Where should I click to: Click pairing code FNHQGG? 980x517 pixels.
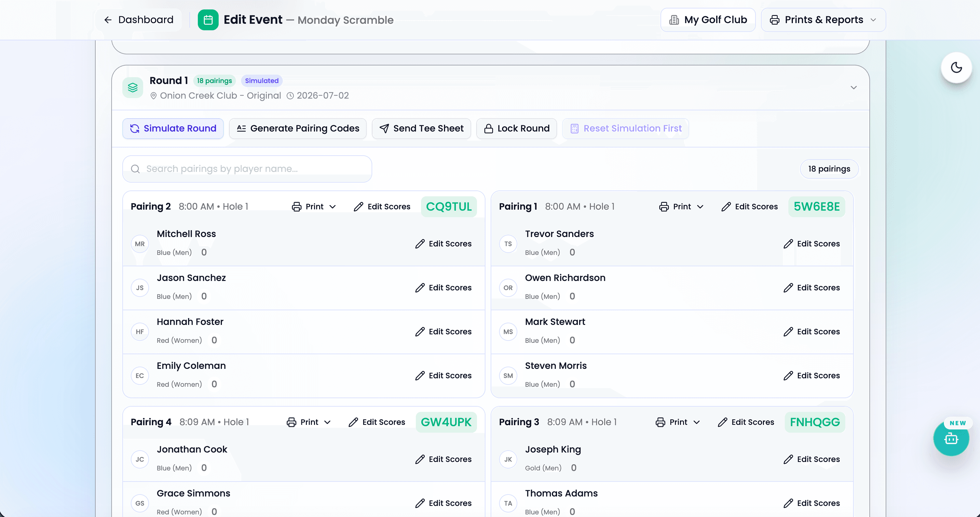[815, 422]
